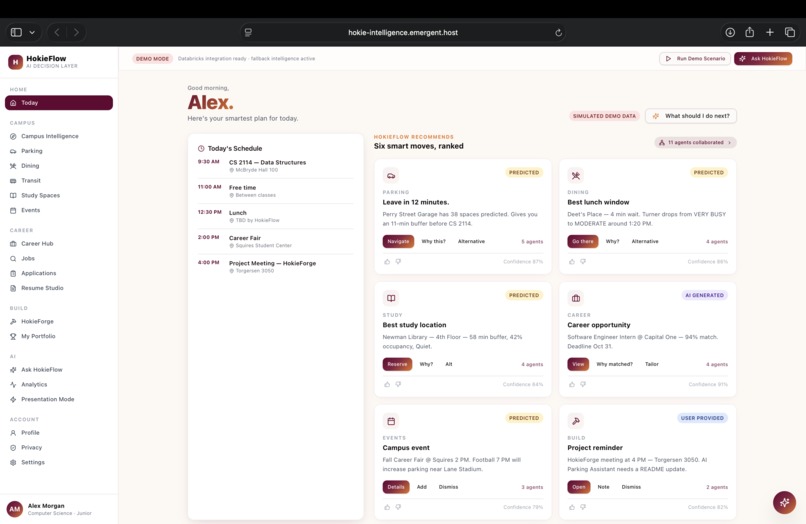Open Privacy in the Account section
This screenshot has width=806, height=524.
[x=59, y=448]
